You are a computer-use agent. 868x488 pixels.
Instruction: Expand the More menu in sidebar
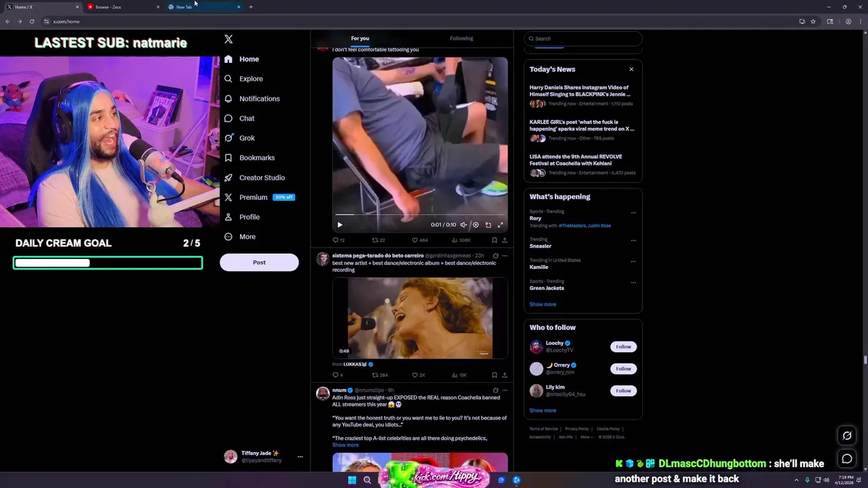239,237
